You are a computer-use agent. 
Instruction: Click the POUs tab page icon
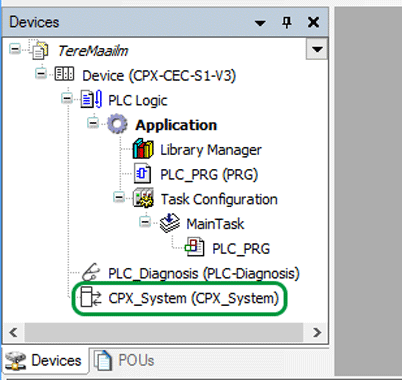click(x=103, y=360)
